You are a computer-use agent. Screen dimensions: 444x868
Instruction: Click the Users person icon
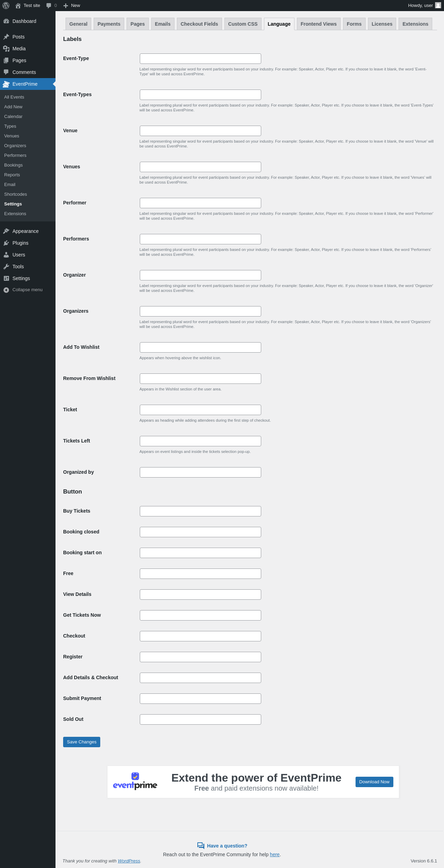(6, 255)
